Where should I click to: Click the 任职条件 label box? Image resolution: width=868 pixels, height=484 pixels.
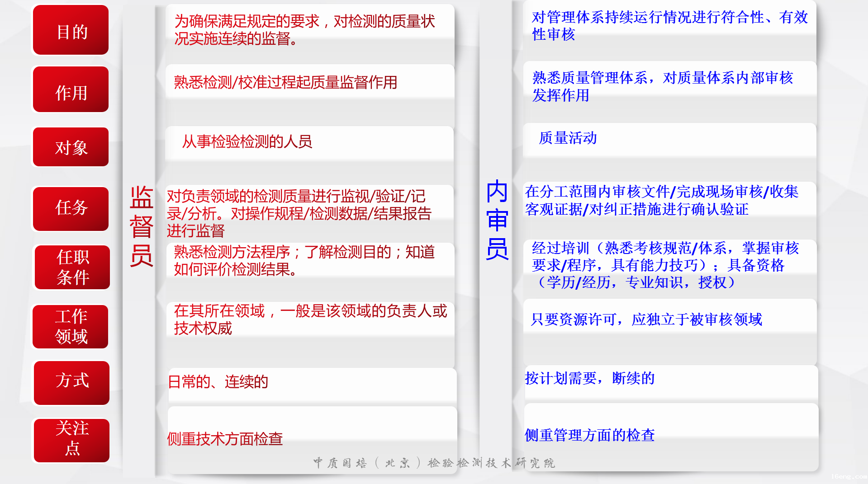coord(71,267)
